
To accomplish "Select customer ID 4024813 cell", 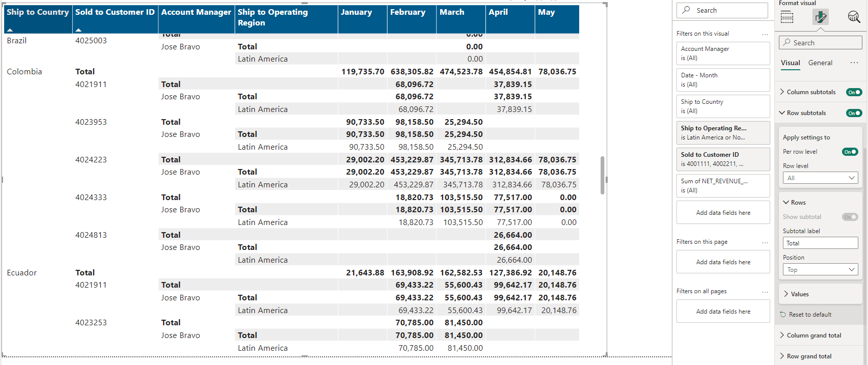I will [91, 235].
